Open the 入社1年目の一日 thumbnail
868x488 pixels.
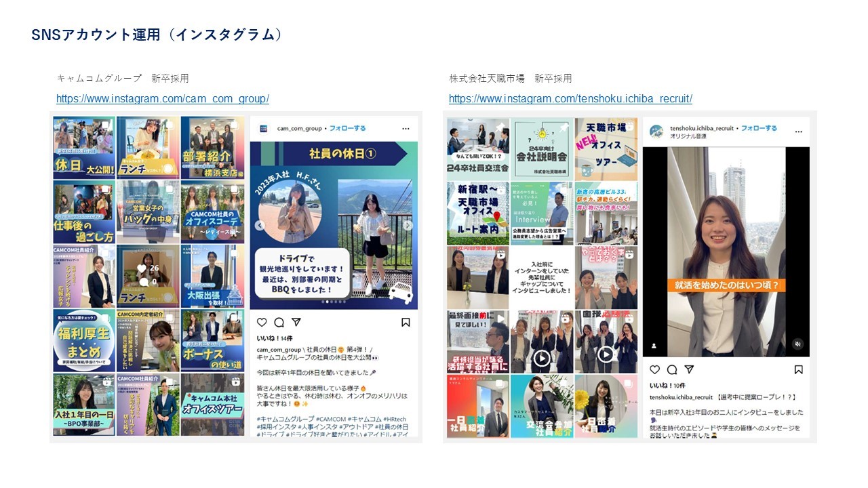[x=84, y=405]
